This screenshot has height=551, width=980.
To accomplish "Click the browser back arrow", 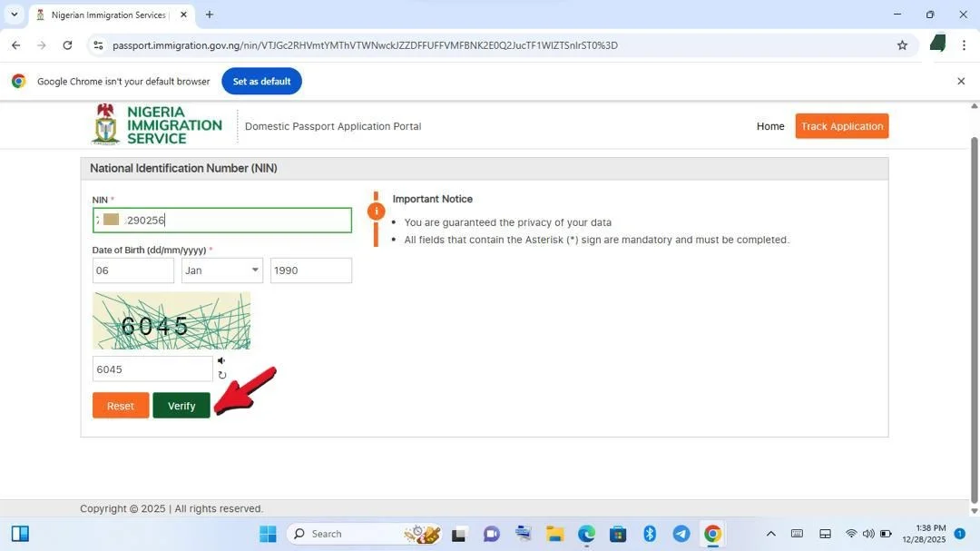I will (x=15, y=44).
